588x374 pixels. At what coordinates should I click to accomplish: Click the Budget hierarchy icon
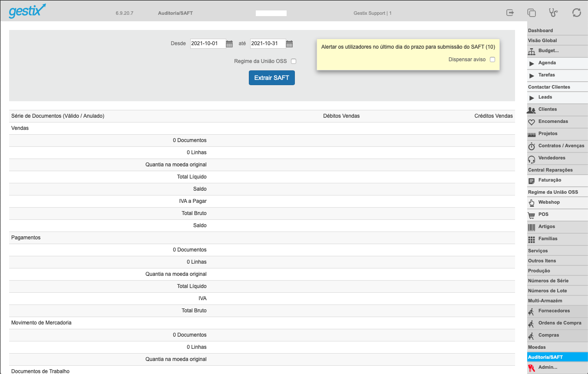[x=532, y=51]
